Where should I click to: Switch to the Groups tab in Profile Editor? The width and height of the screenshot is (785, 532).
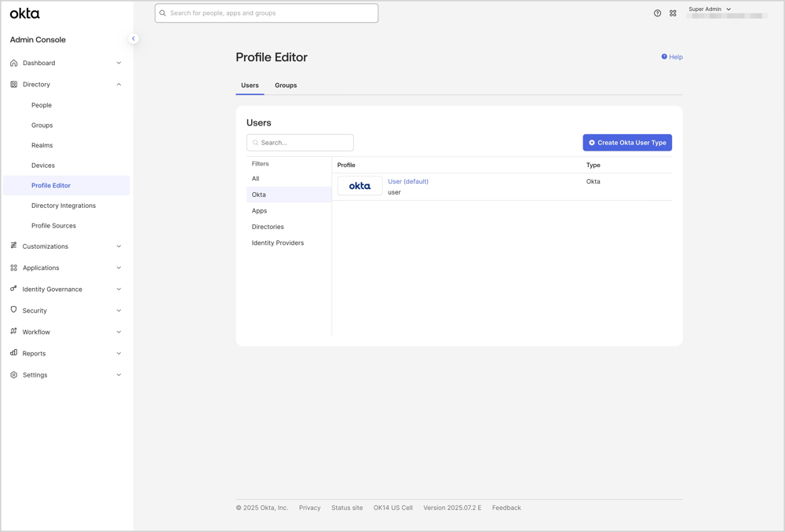pos(286,86)
